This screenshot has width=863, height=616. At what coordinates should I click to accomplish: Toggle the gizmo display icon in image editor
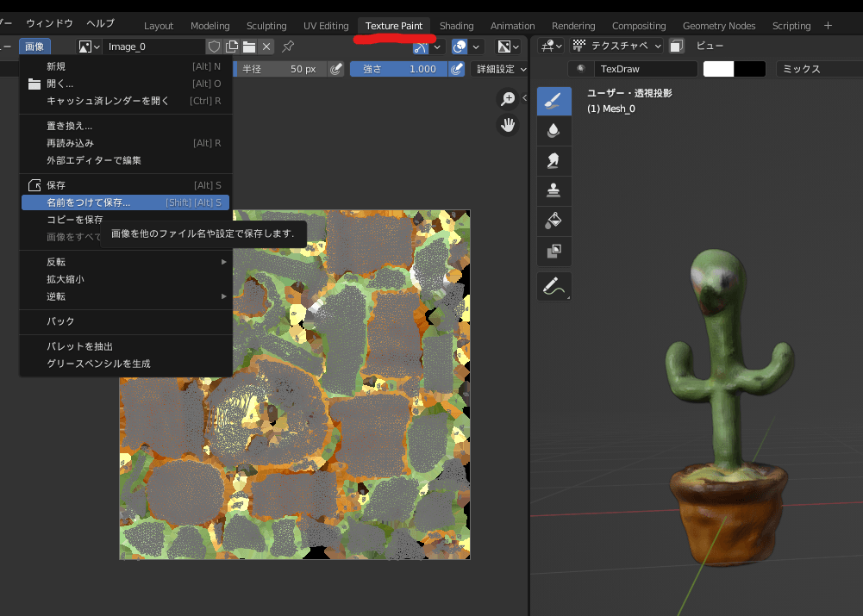click(421, 47)
